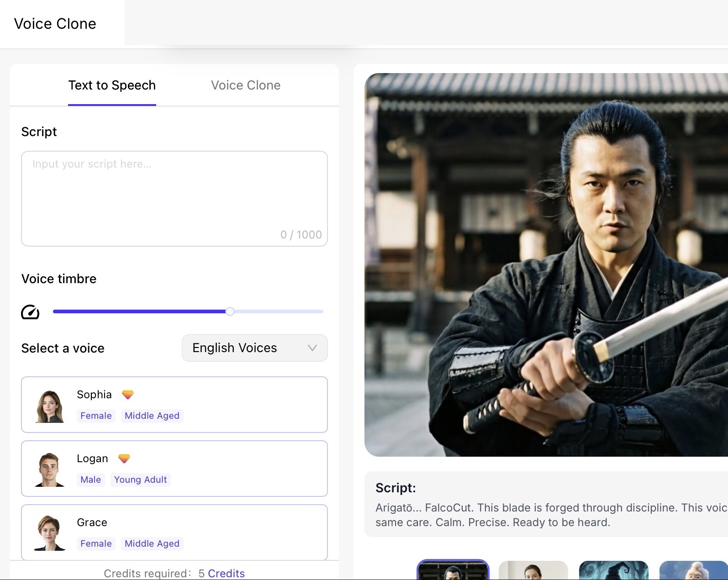The height and width of the screenshot is (580, 728).
Task: Select the samurai sample thumbnail
Action: coord(453,570)
